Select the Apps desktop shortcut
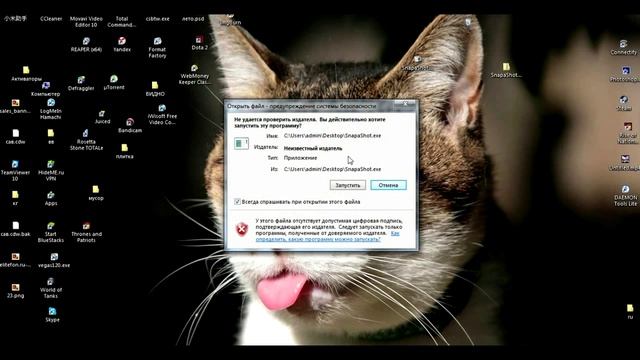The height and width of the screenshot is (360, 640). click(x=51, y=199)
